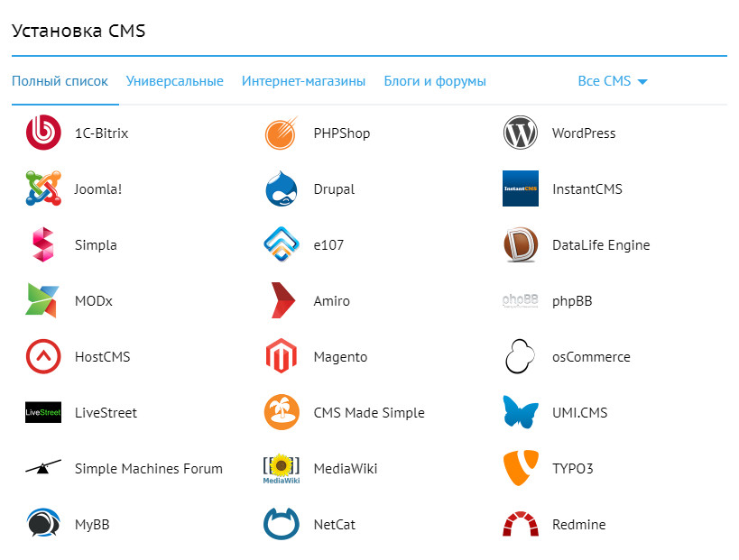Click the LiveStreet black logo icon
739x560 pixels.
tap(43, 412)
